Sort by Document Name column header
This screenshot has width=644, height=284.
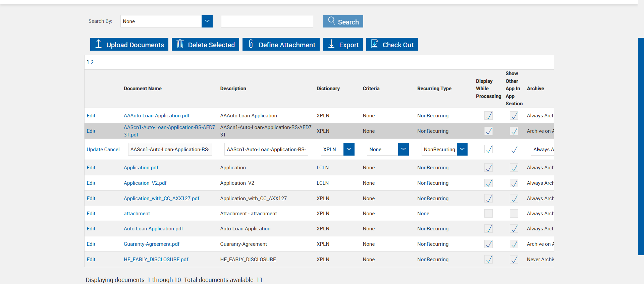point(143,89)
